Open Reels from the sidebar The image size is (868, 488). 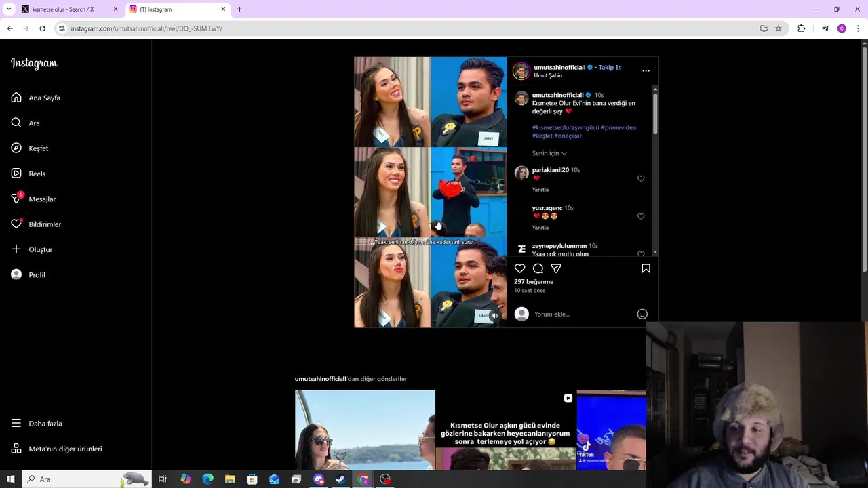28,174
